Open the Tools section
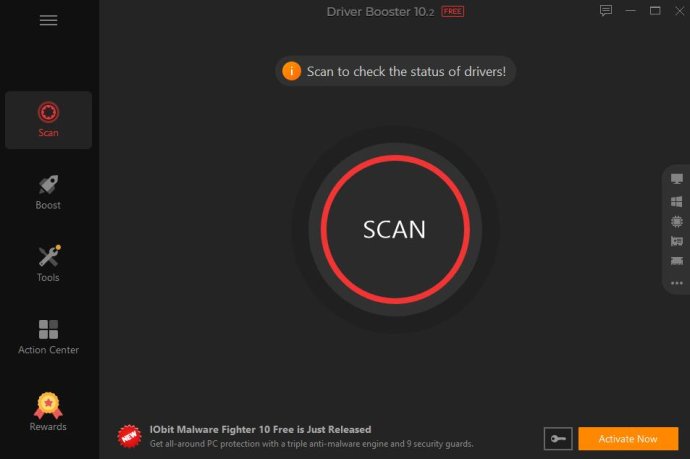This screenshot has width=690, height=459. 48,264
